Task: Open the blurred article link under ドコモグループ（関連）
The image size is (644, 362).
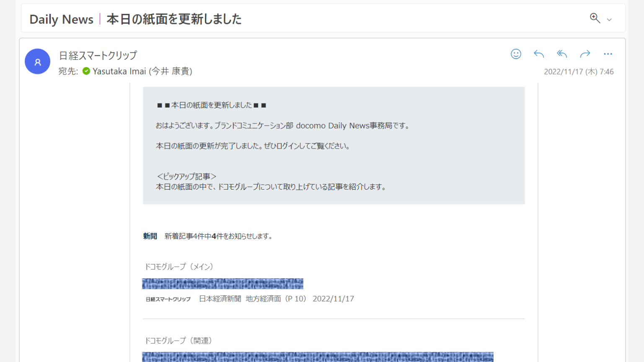Action: coord(318,357)
